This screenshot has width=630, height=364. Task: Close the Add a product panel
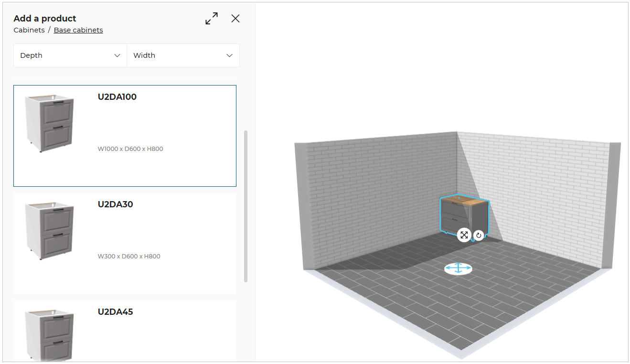235,19
